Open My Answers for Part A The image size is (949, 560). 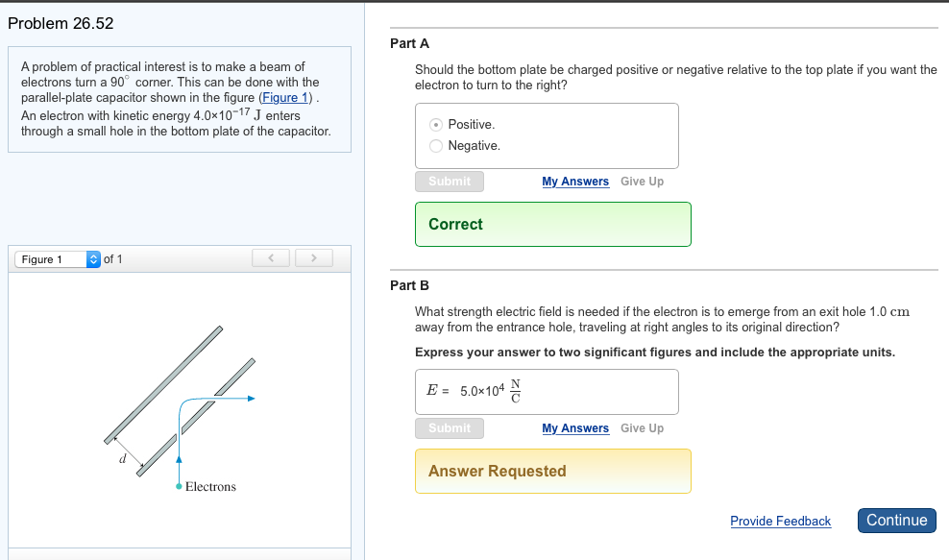575,181
